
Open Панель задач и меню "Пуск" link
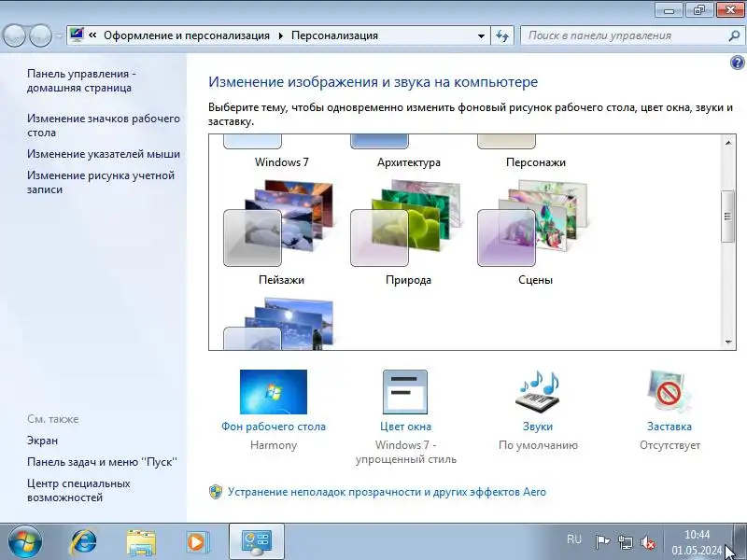pos(102,462)
